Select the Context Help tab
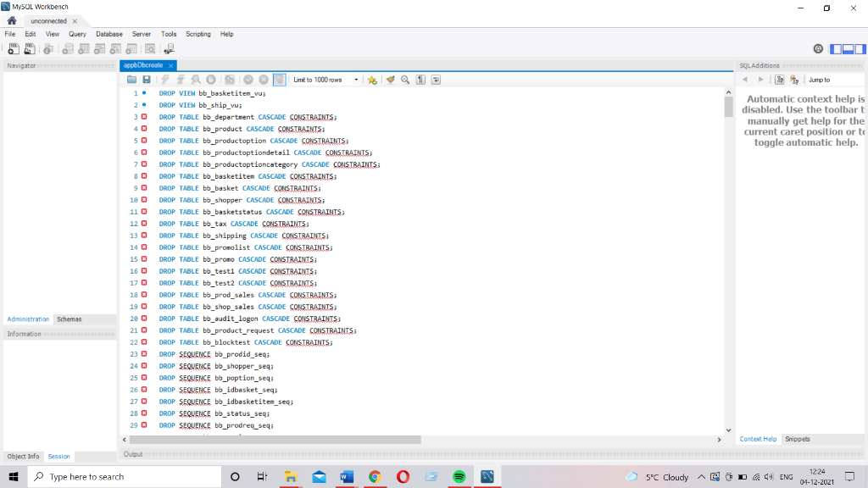The image size is (868, 488). tap(758, 439)
